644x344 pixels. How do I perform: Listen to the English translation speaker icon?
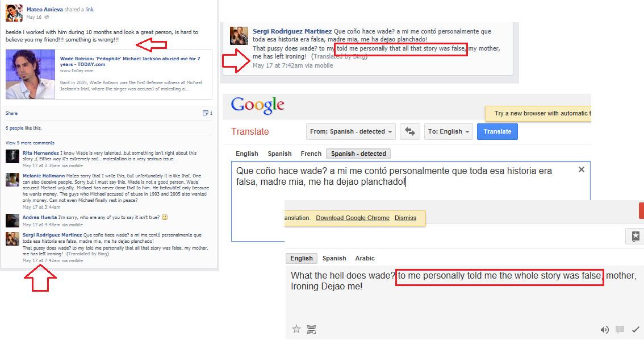click(x=605, y=330)
